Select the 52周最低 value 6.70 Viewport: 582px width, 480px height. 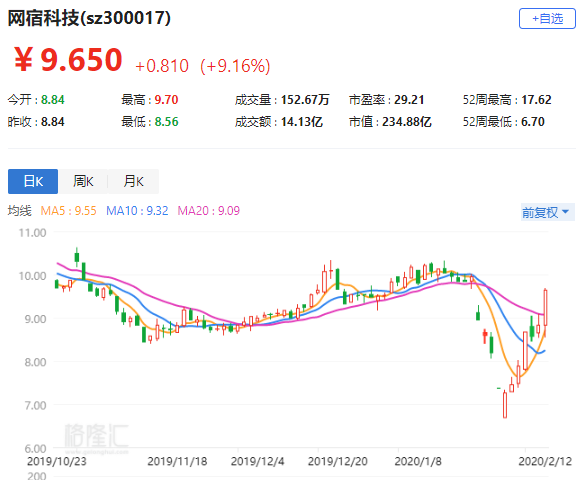tap(533, 122)
